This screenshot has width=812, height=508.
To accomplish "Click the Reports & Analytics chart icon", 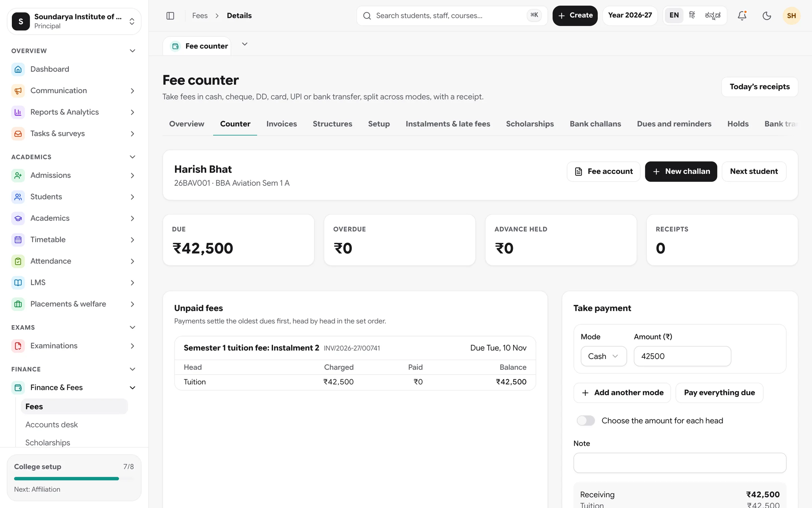I will click(x=18, y=112).
